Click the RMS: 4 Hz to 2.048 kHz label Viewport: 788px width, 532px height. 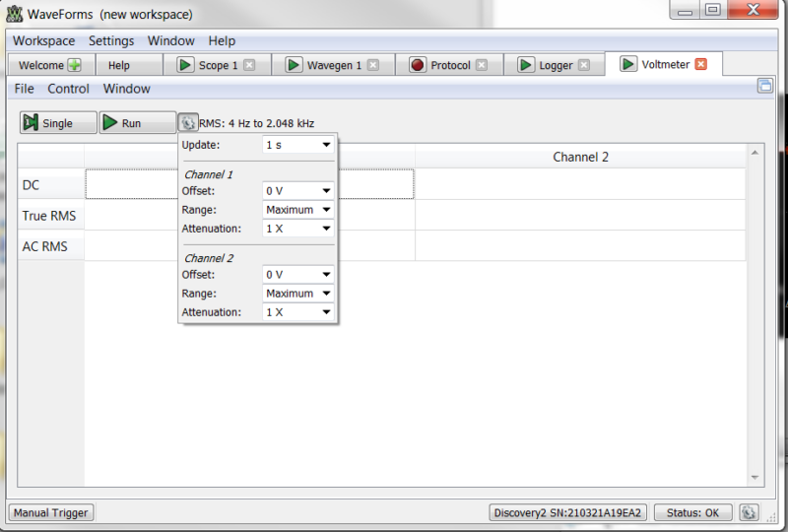pos(256,123)
